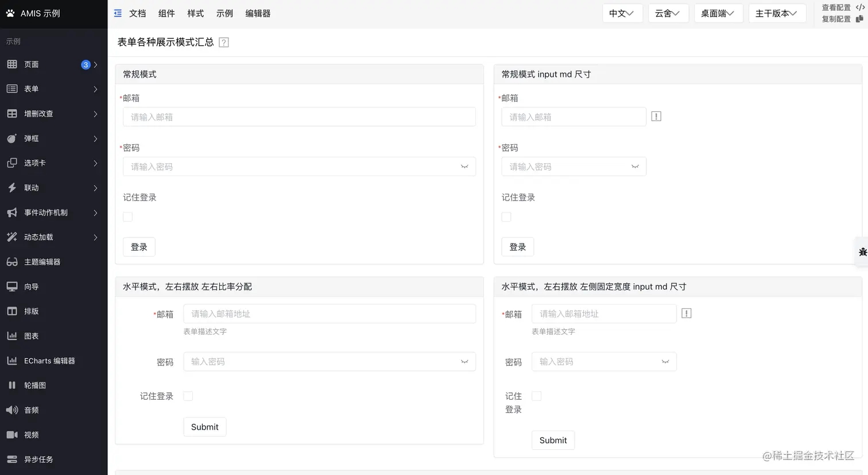
Task: Open the 音频 example page
Action: click(x=33, y=410)
